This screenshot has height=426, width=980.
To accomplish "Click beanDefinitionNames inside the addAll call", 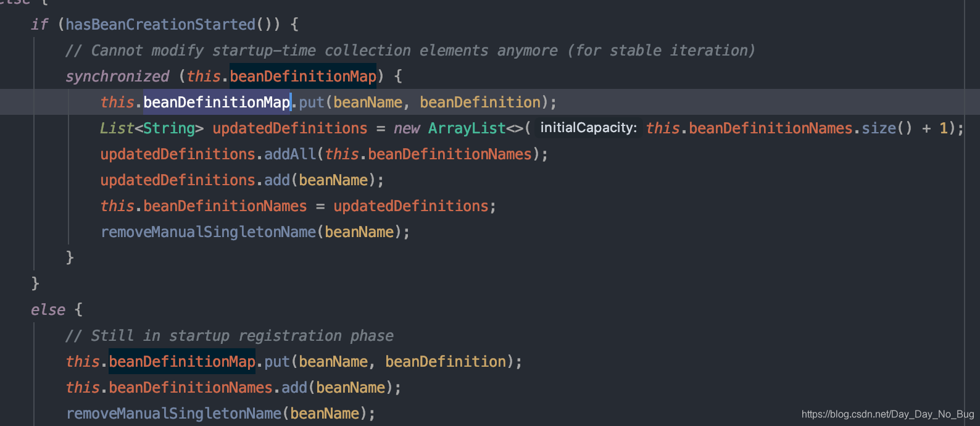I will pos(450,154).
